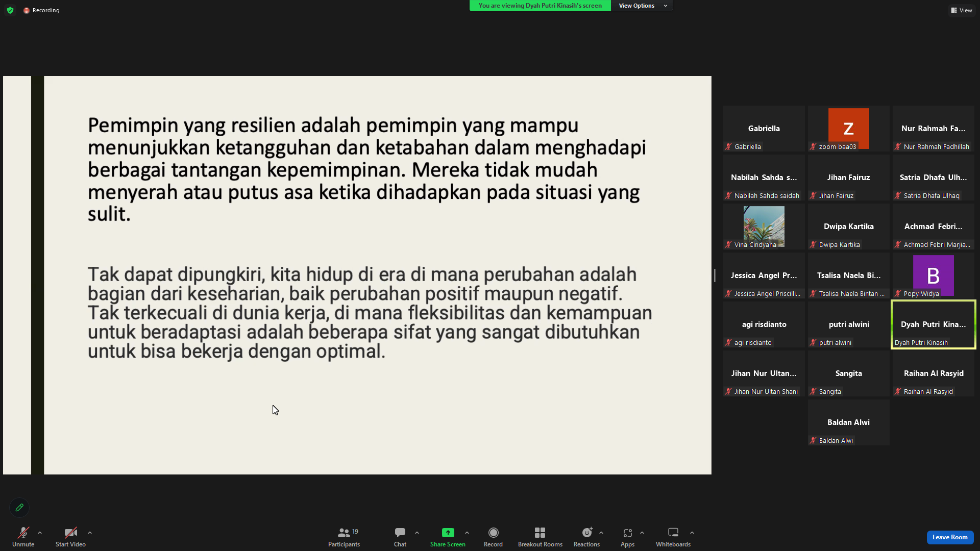The height and width of the screenshot is (551, 980).
Task: Select Achmad Febri Marjia's tile
Action: (934, 227)
